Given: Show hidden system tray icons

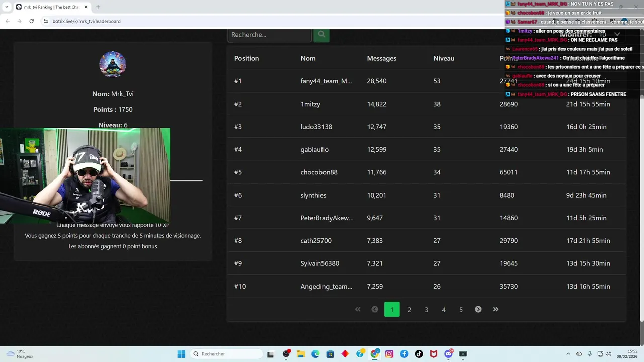Looking at the screenshot, I should pos(568,354).
